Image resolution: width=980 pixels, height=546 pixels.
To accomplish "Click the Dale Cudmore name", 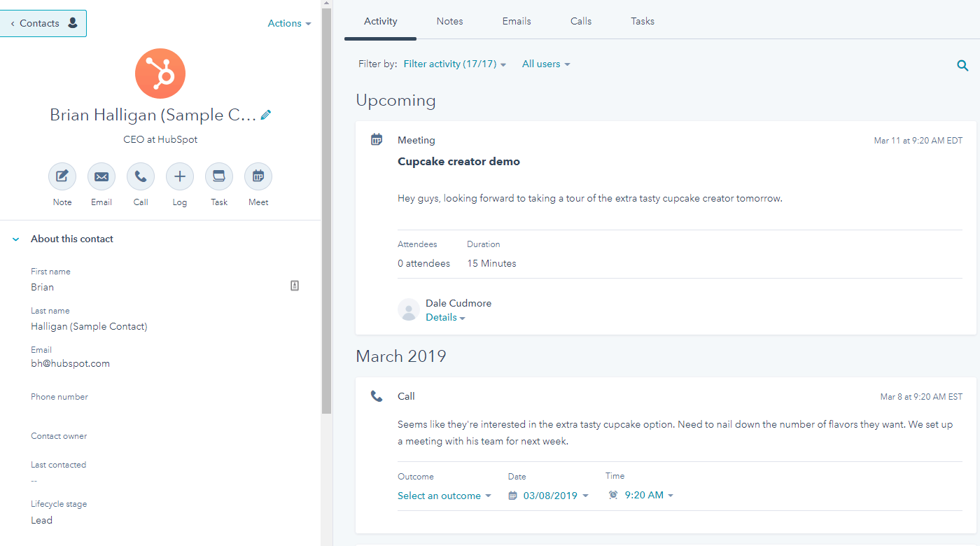I will (458, 303).
